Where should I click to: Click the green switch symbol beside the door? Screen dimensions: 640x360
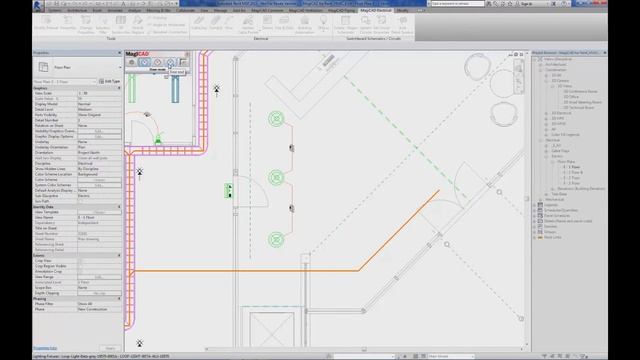click(x=229, y=191)
